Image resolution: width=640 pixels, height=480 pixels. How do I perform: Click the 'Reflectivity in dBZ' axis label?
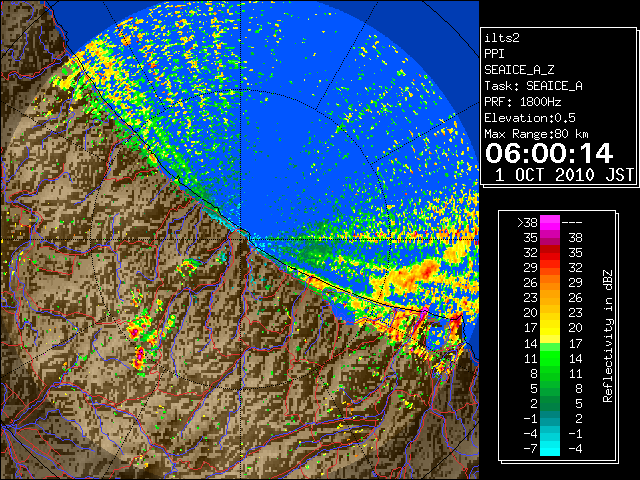(x=607, y=336)
